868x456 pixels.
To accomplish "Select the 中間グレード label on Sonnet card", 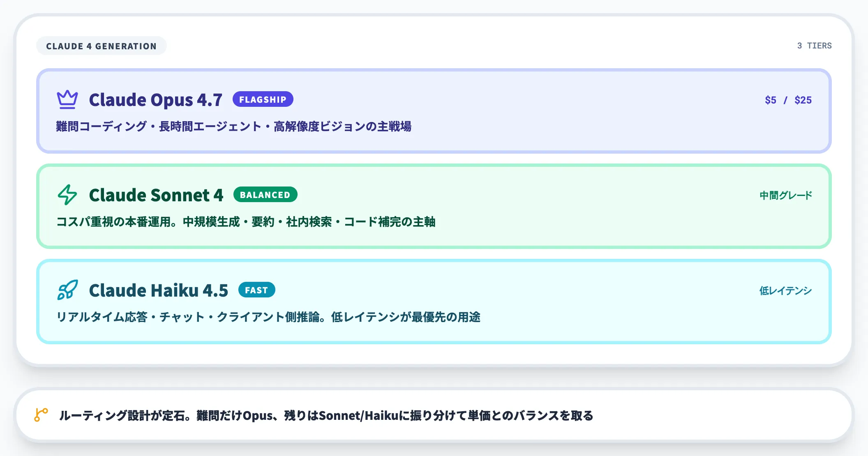I will click(x=785, y=195).
